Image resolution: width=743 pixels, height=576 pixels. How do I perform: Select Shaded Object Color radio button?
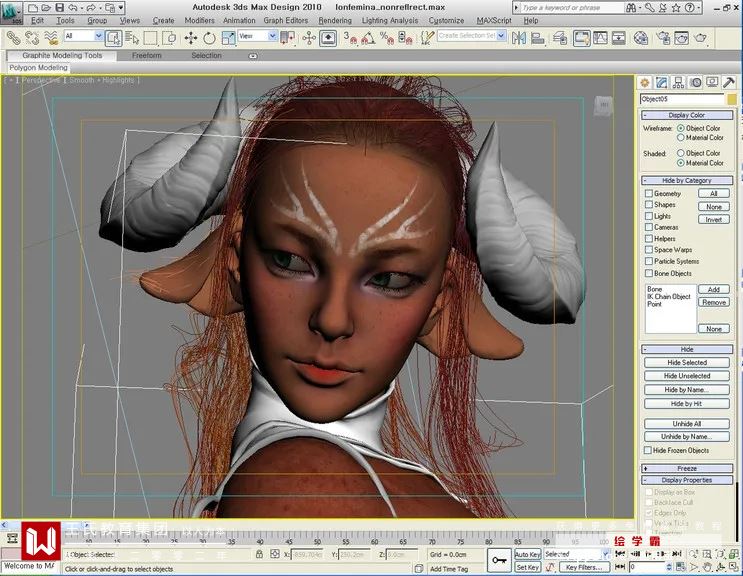click(681, 153)
